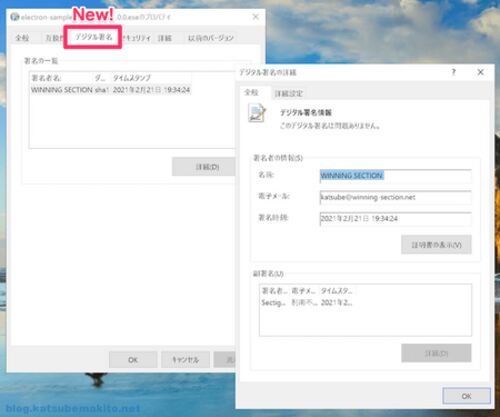Click the name field containing WINNING SECTION
500x417 pixels.
[x=395, y=176]
